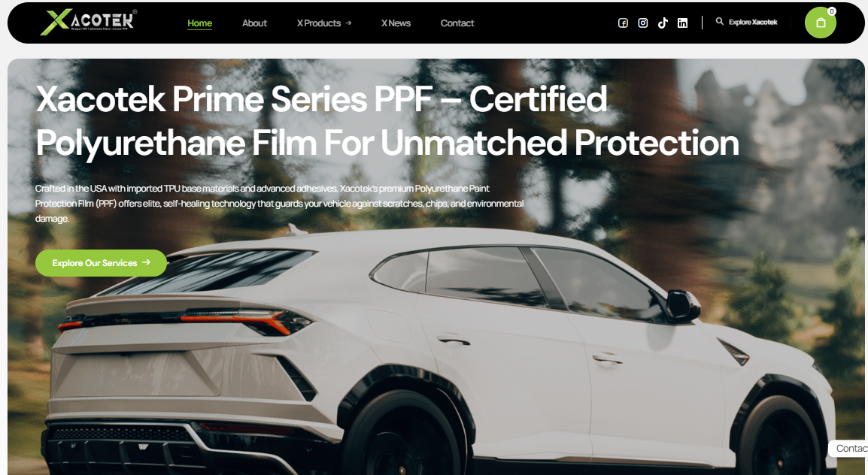Go to the Home menu item
The height and width of the screenshot is (475, 868).
click(200, 23)
